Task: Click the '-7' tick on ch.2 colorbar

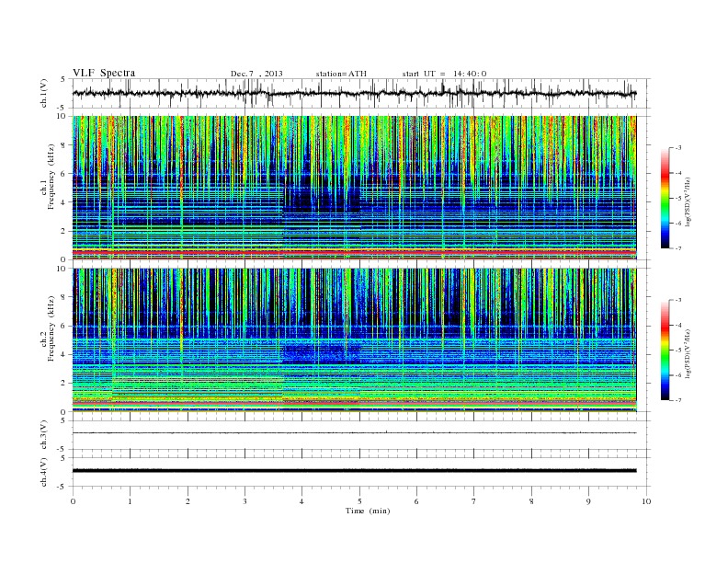Action: (x=678, y=400)
